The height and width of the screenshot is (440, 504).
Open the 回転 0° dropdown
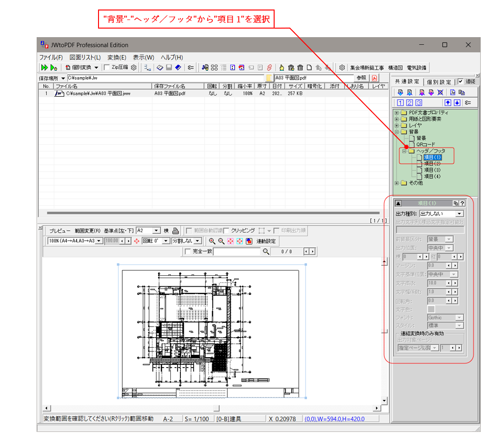tap(167, 241)
